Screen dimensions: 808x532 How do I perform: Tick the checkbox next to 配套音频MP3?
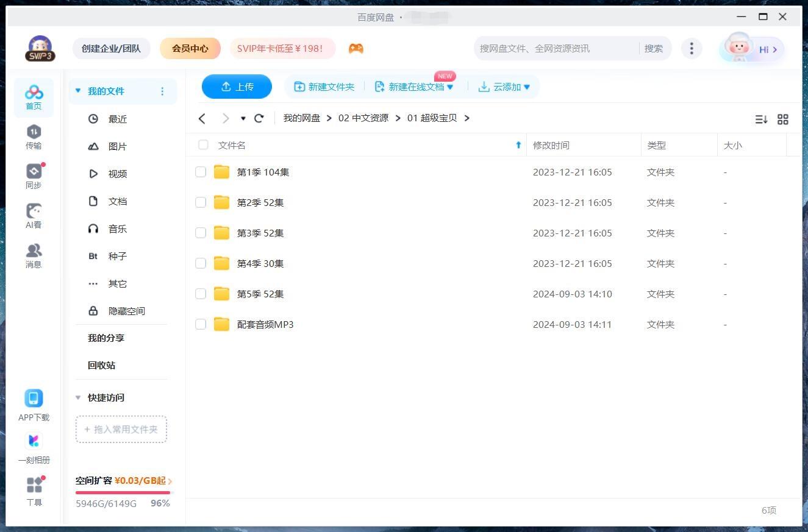tap(201, 324)
